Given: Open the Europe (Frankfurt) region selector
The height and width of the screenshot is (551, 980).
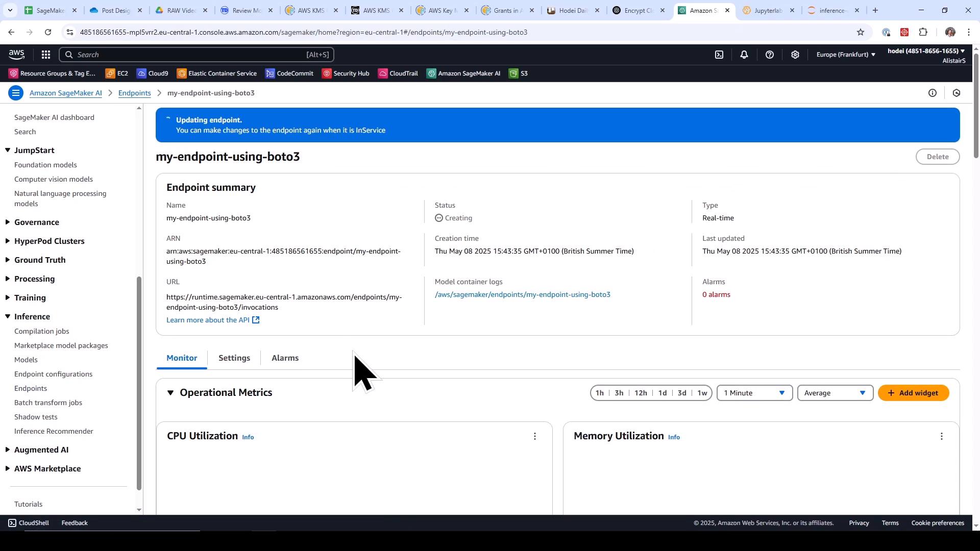Looking at the screenshot, I should [x=846, y=55].
